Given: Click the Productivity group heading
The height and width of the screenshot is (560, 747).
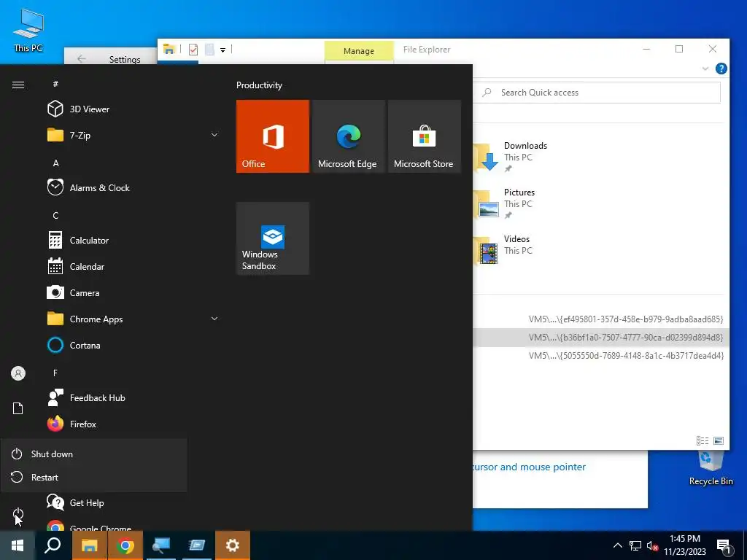Looking at the screenshot, I should 259,85.
